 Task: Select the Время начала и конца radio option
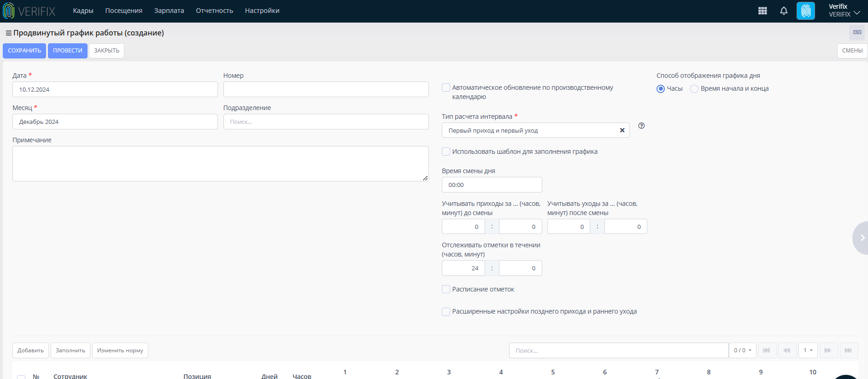pos(694,89)
